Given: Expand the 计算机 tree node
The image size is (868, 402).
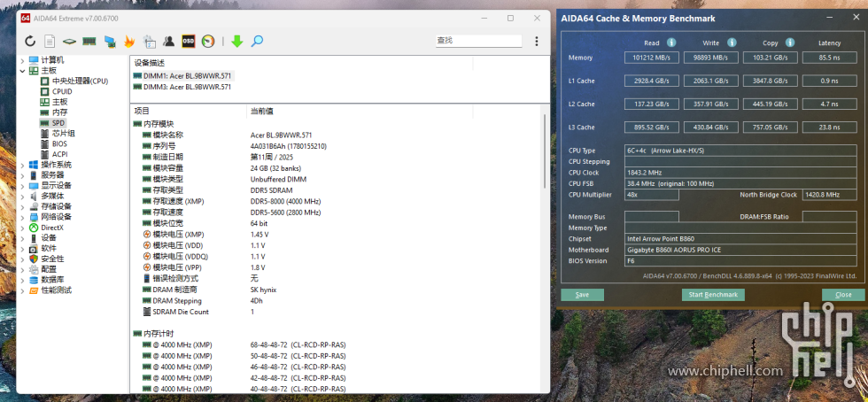Looking at the screenshot, I should pyautogui.click(x=22, y=60).
